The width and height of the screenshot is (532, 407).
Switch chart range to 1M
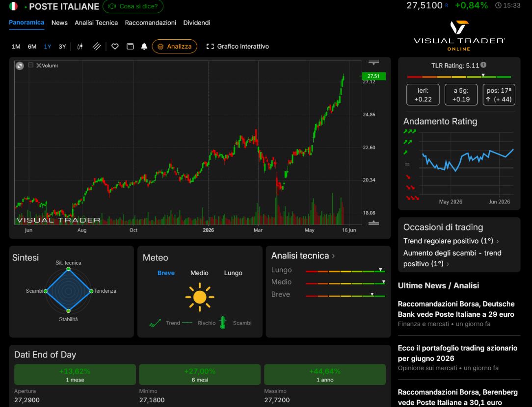point(16,47)
